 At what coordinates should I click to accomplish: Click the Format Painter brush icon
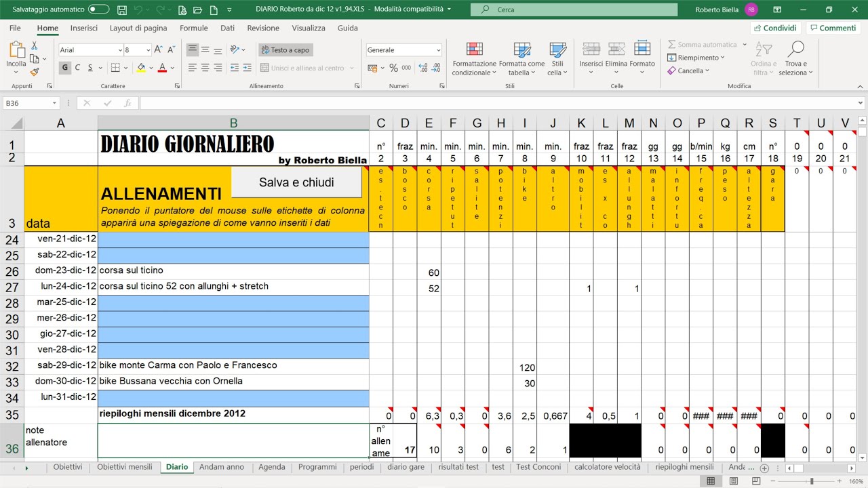[35, 71]
